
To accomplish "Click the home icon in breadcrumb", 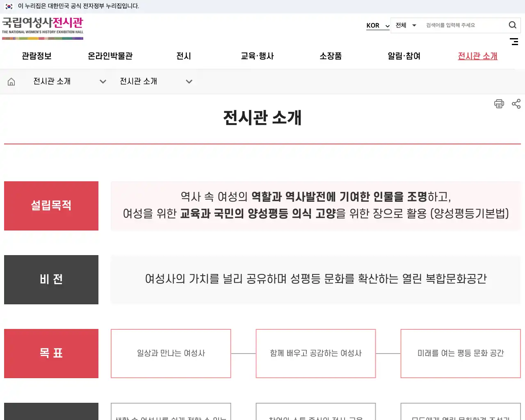I will point(11,82).
